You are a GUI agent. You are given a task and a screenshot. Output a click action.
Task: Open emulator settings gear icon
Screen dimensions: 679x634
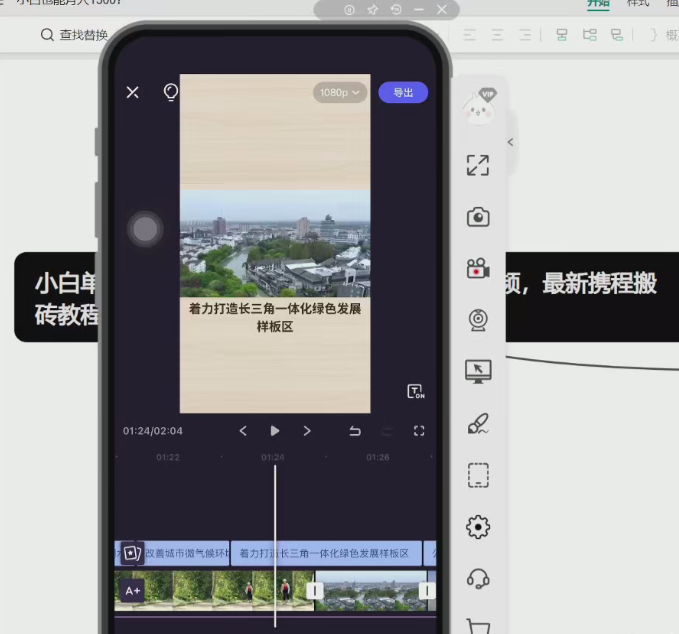(478, 526)
